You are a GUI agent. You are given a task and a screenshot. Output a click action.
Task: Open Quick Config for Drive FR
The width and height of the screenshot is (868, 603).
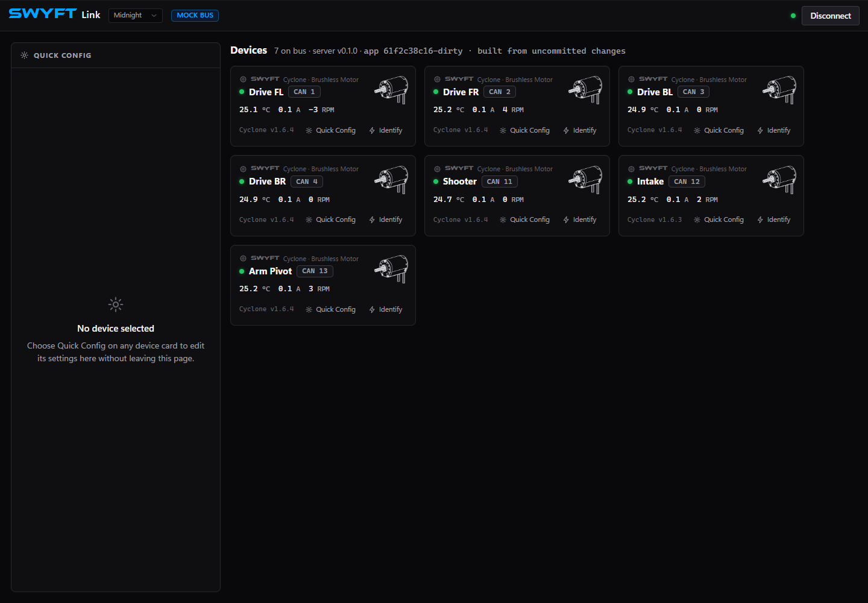click(525, 130)
